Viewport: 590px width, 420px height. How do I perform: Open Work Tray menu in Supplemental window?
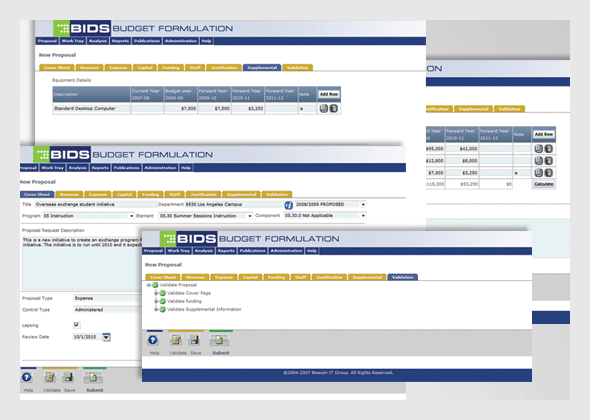[x=73, y=41]
